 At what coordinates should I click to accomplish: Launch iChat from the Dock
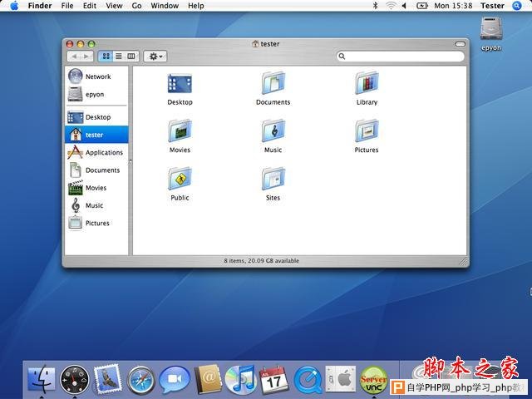point(175,380)
